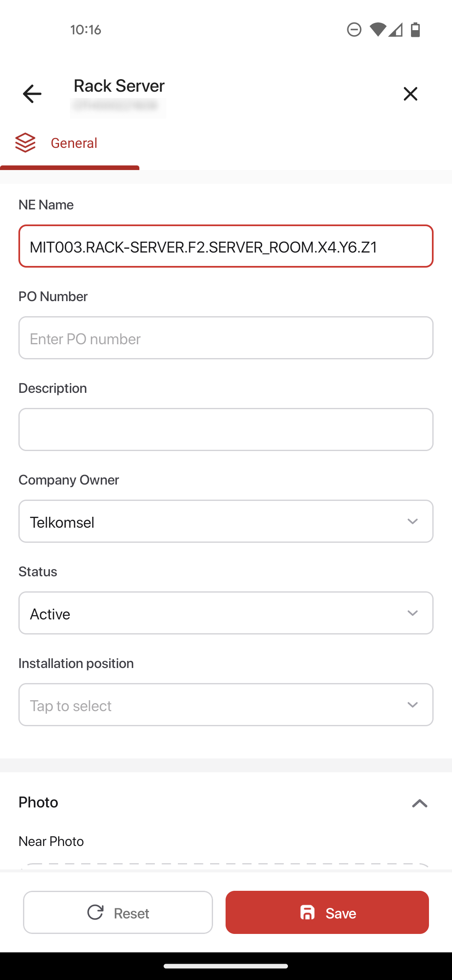Click the floppy disk save icon
This screenshot has width=452, height=980.
(x=308, y=913)
